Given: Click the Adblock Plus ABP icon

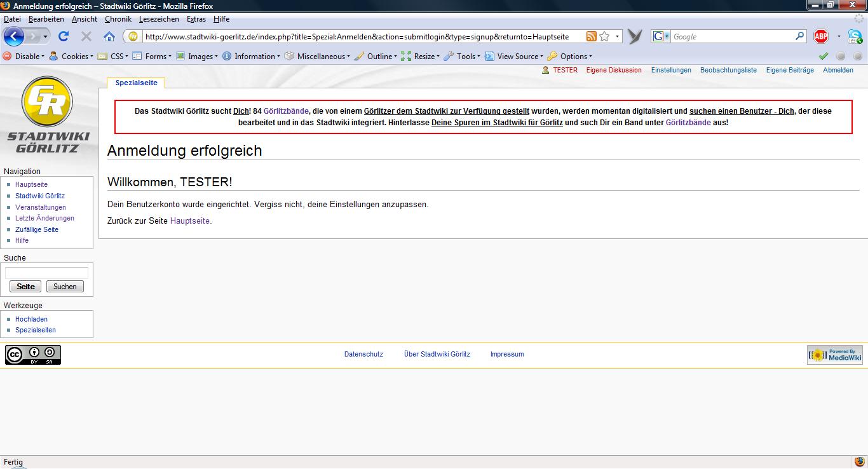Looking at the screenshot, I should pyautogui.click(x=821, y=37).
